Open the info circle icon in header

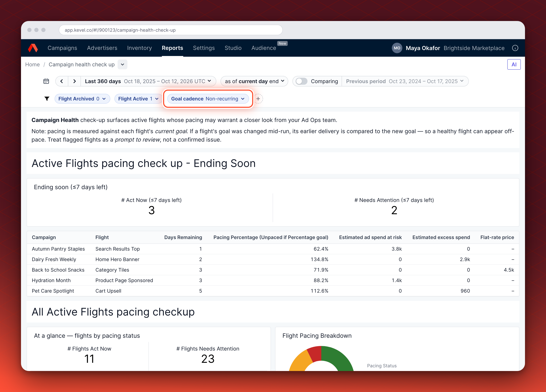pyautogui.click(x=515, y=48)
